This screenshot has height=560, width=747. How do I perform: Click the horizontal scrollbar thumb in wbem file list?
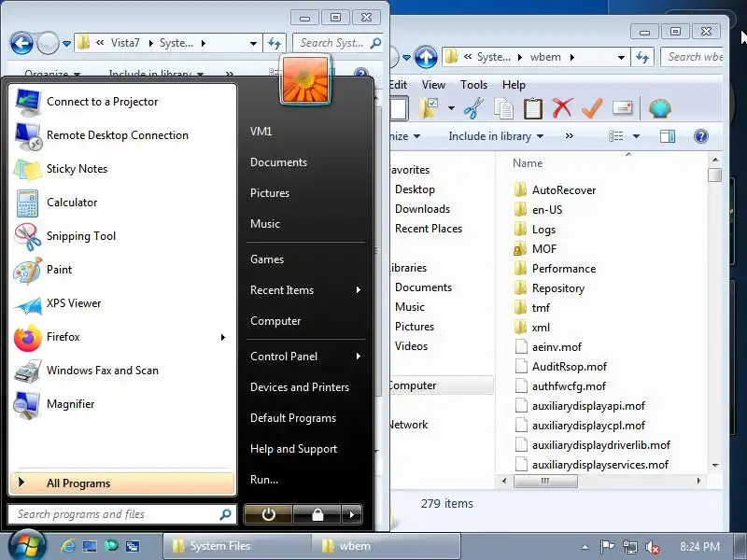545,481
